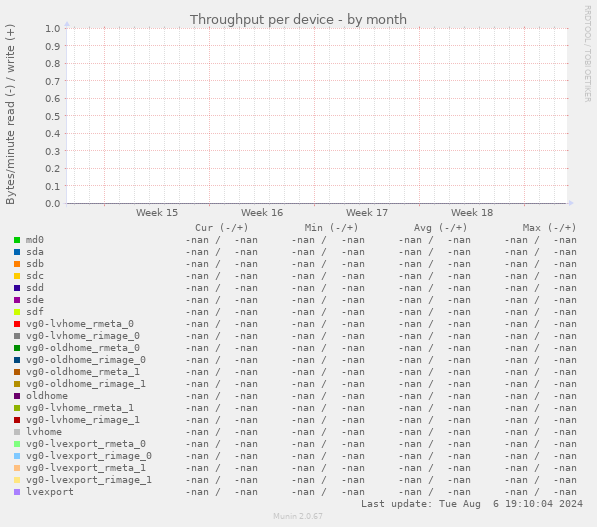The width and height of the screenshot is (597, 527).
Task: Click the vg0-lvexport_rimage_1 pale yellow swatch
Action: [17, 480]
